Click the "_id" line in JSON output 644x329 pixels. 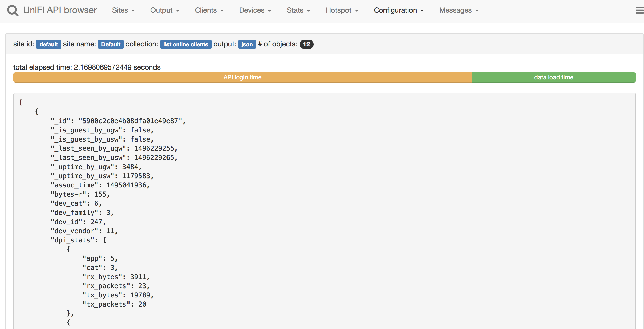118,121
